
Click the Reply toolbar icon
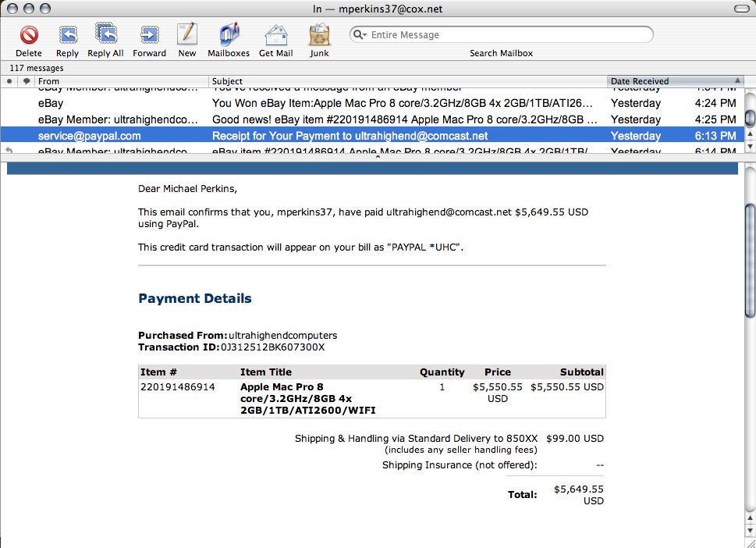point(68,35)
